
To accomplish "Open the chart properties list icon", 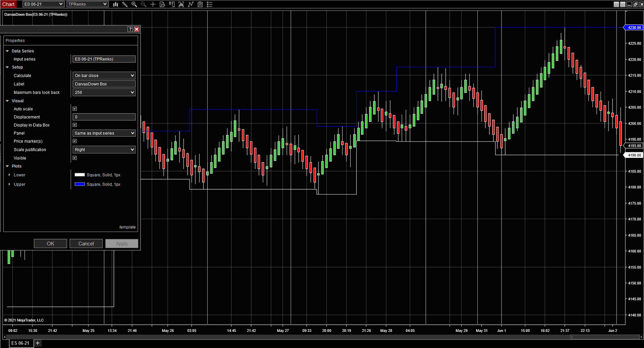I will click(x=209, y=4).
